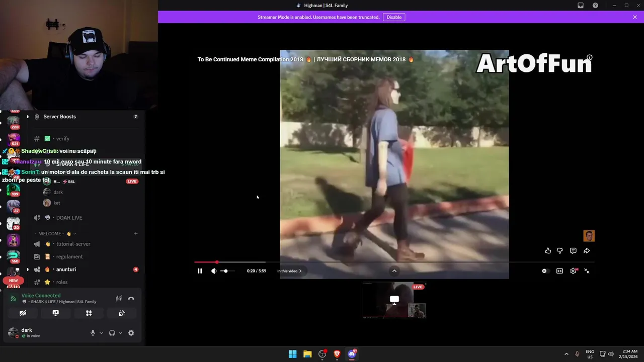
Task: Toggle camera on in voice panel
Action: click(x=23, y=313)
